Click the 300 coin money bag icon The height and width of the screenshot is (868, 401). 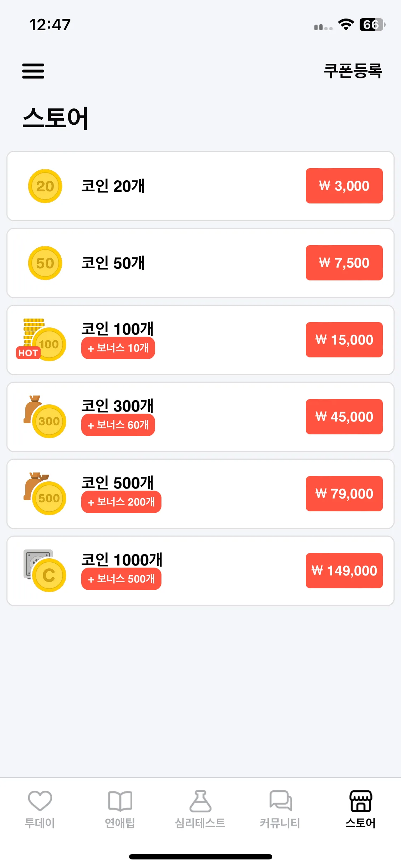click(45, 417)
